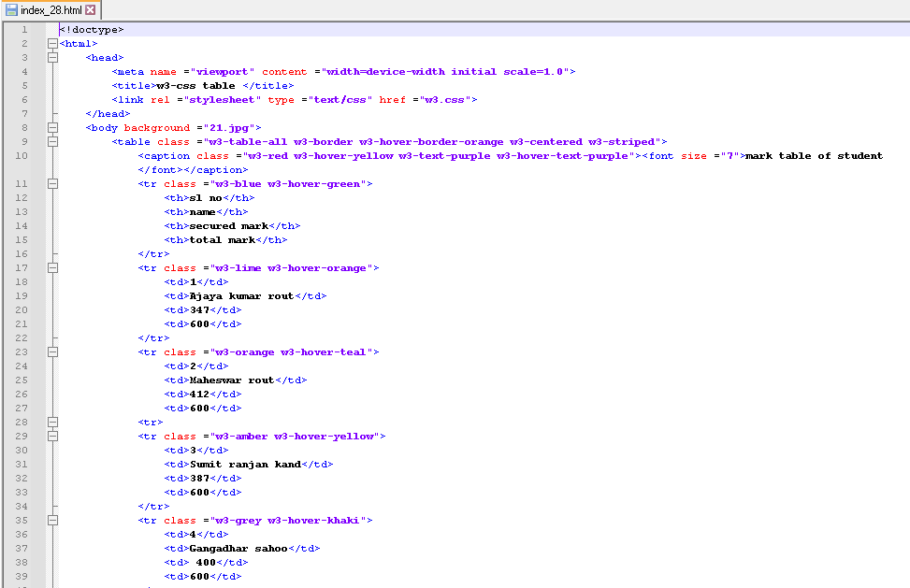The width and height of the screenshot is (910, 588).
Task: Fold the w3-lime table row block
Action: 52,268
